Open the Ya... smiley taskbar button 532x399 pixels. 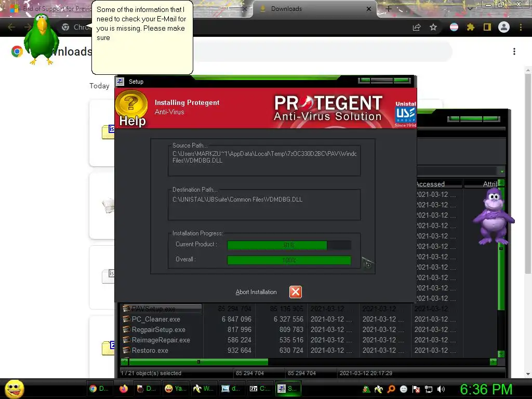pos(176,389)
